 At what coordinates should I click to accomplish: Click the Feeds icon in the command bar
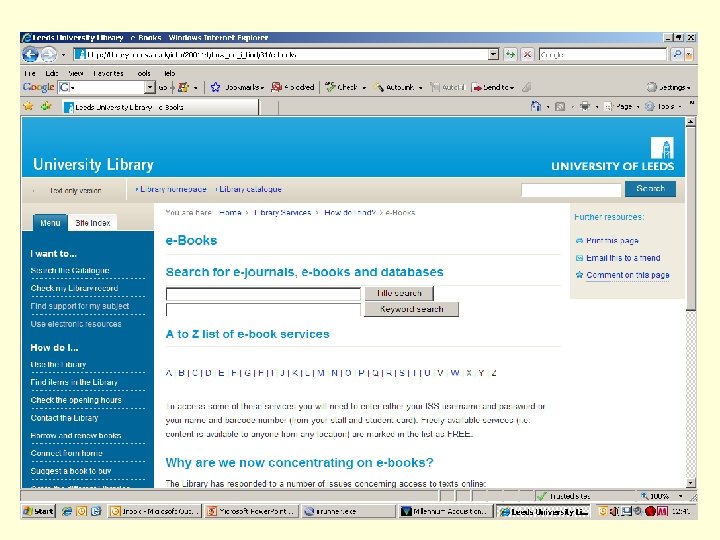pyautogui.click(x=560, y=107)
